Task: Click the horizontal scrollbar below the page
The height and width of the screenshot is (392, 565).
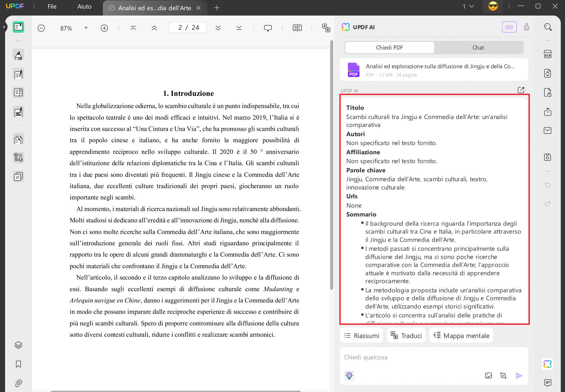Action: click(176, 391)
